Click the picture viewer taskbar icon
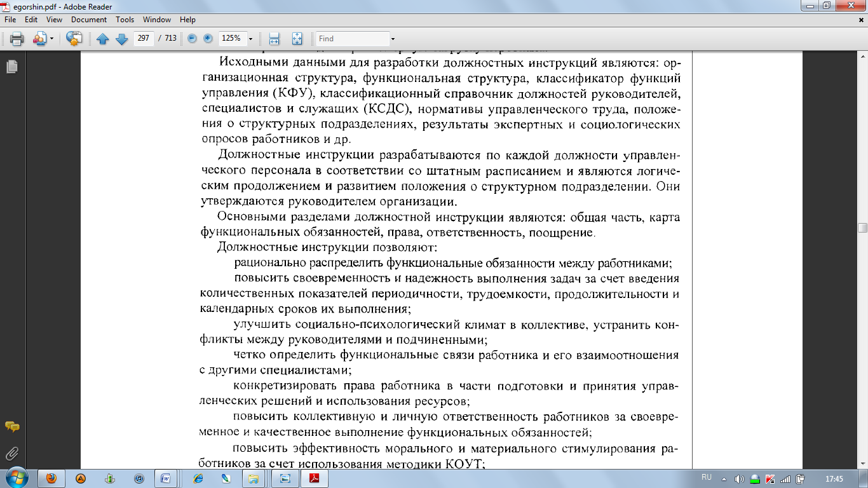Screen dimensions: 868x488 click(x=285, y=478)
